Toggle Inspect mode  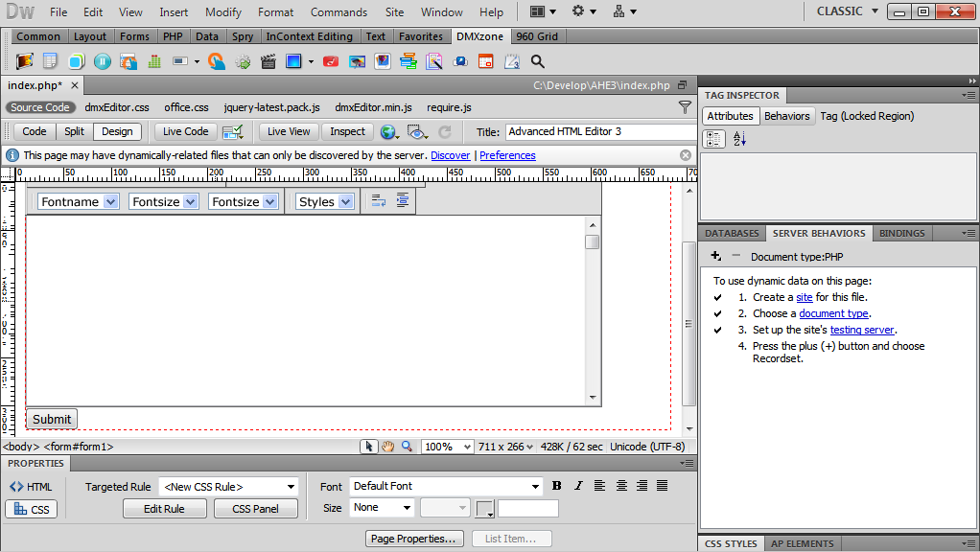[347, 131]
